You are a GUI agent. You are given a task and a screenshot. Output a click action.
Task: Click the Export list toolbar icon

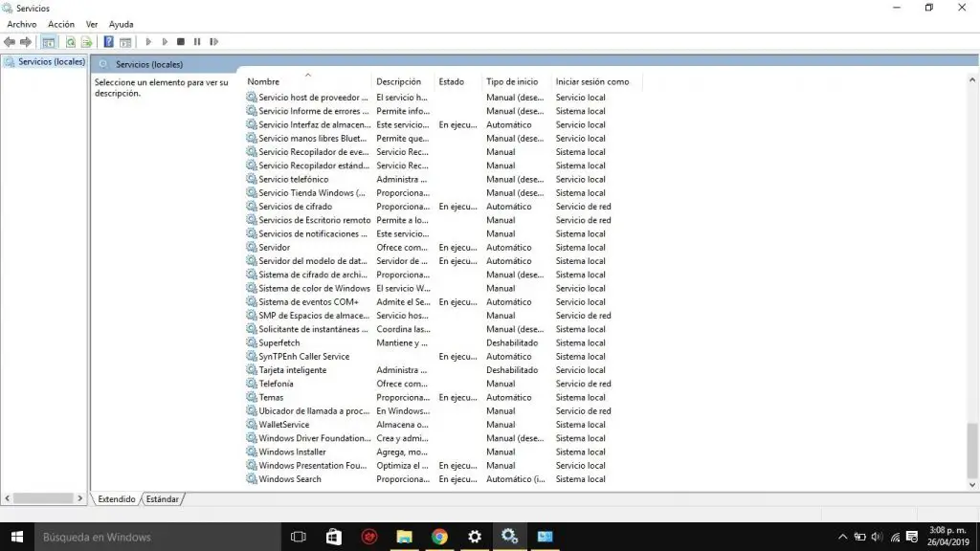[86, 42]
